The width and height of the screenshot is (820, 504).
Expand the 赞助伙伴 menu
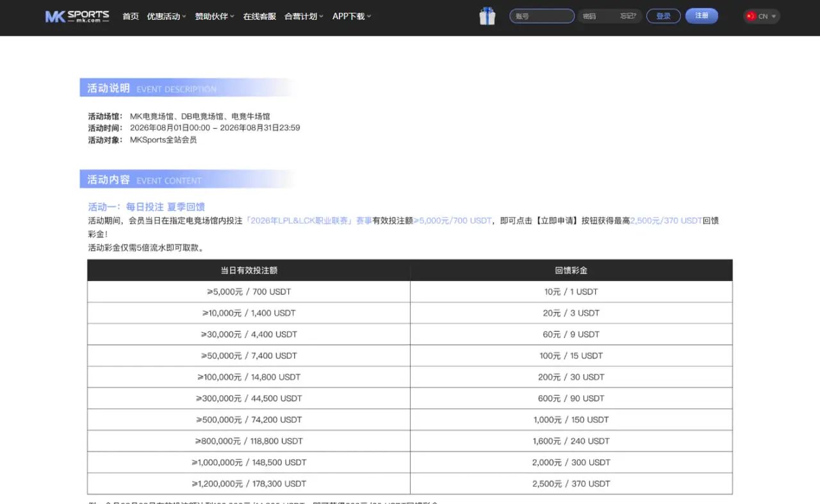[x=215, y=16]
